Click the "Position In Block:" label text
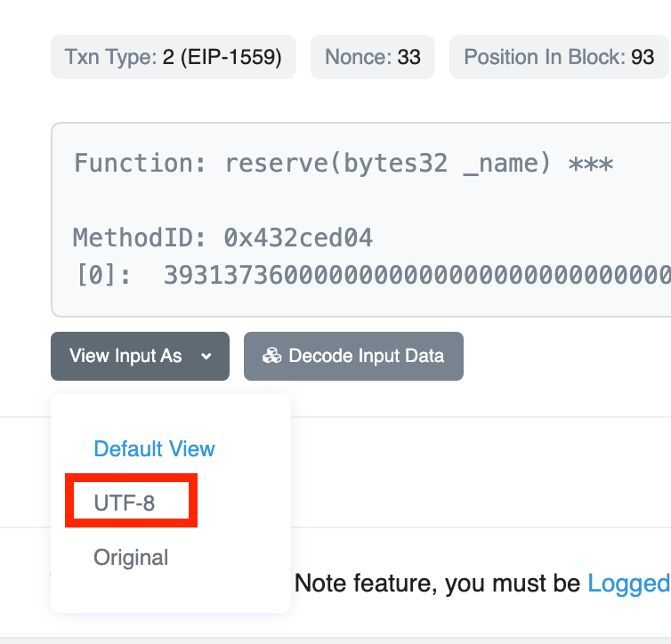Viewport: 671px width, 644px height. coord(544,57)
